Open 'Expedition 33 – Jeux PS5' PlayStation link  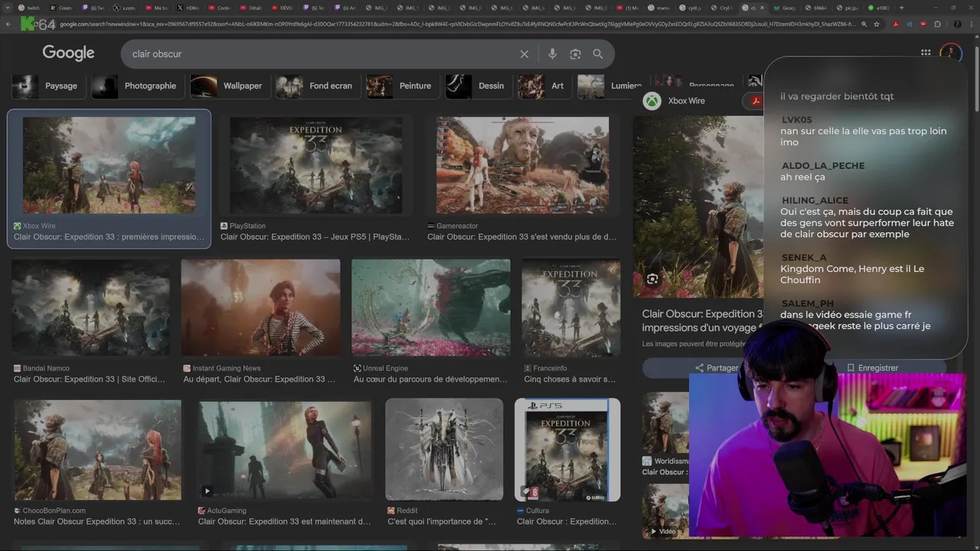point(315,237)
